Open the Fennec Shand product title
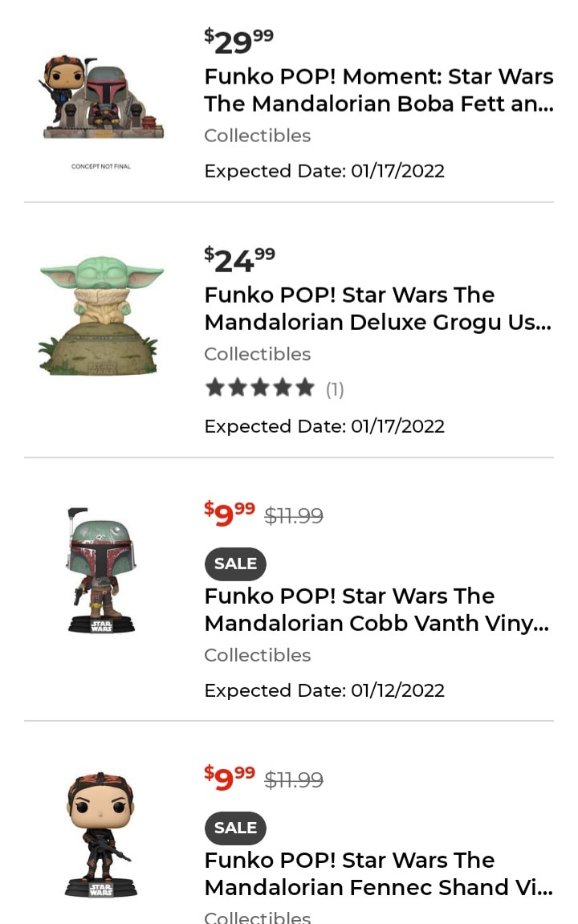 [378, 873]
